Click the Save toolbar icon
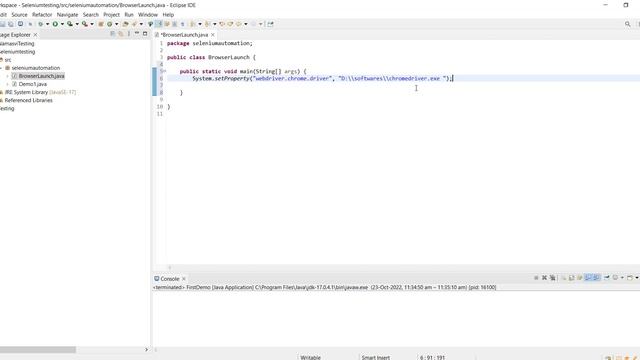640x360 pixels. [2, 24]
